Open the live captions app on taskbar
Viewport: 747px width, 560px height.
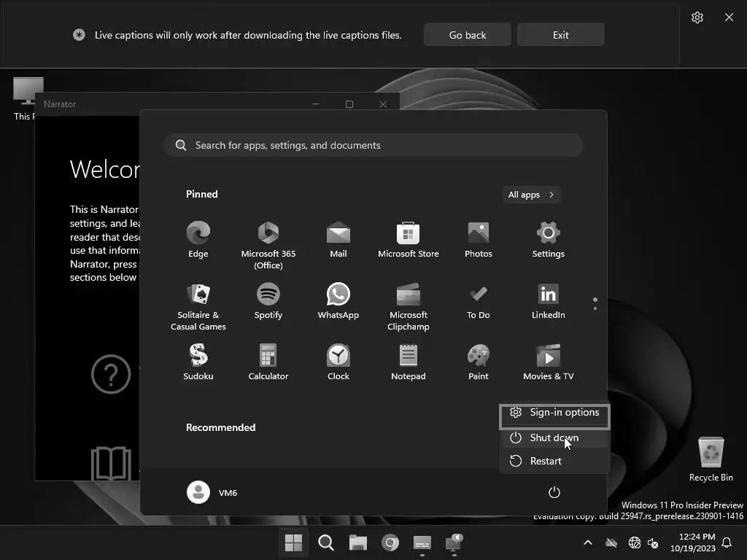pyautogui.click(x=422, y=542)
